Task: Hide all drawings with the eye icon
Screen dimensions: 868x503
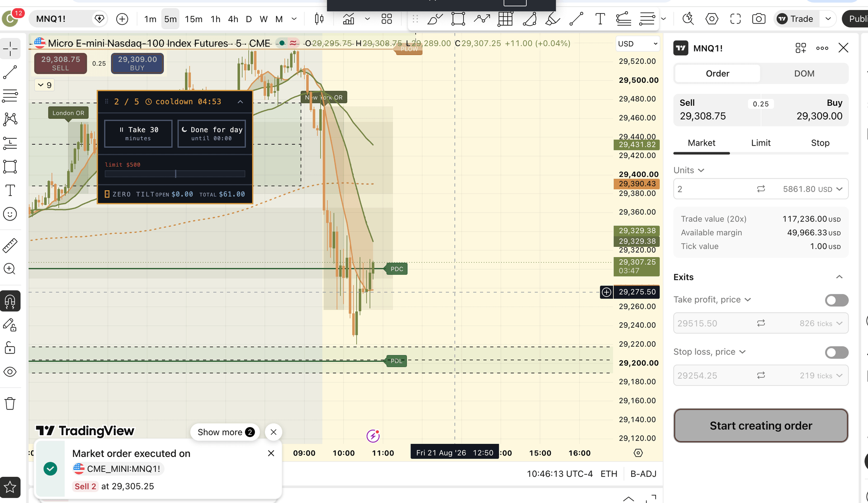Action: pyautogui.click(x=10, y=372)
